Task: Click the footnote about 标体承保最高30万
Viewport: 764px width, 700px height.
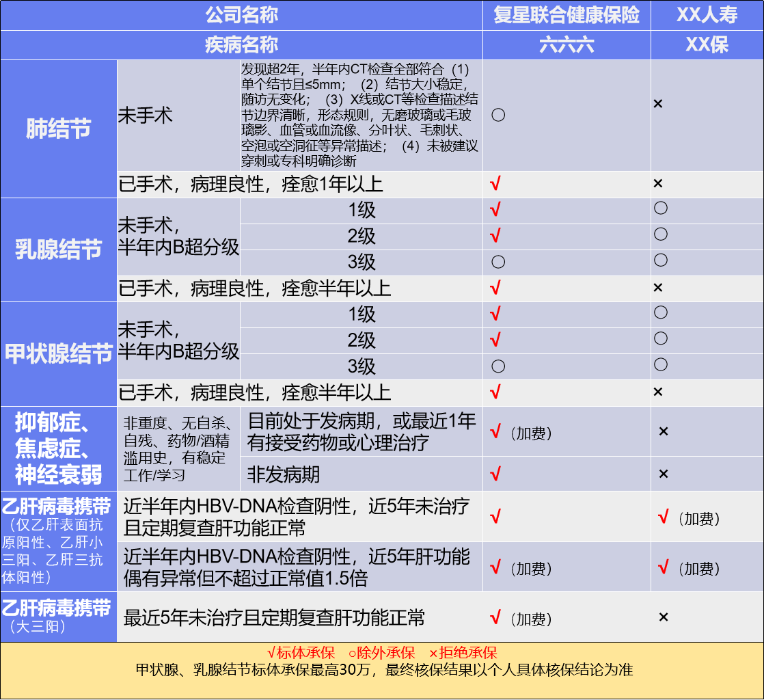Action: point(384,670)
